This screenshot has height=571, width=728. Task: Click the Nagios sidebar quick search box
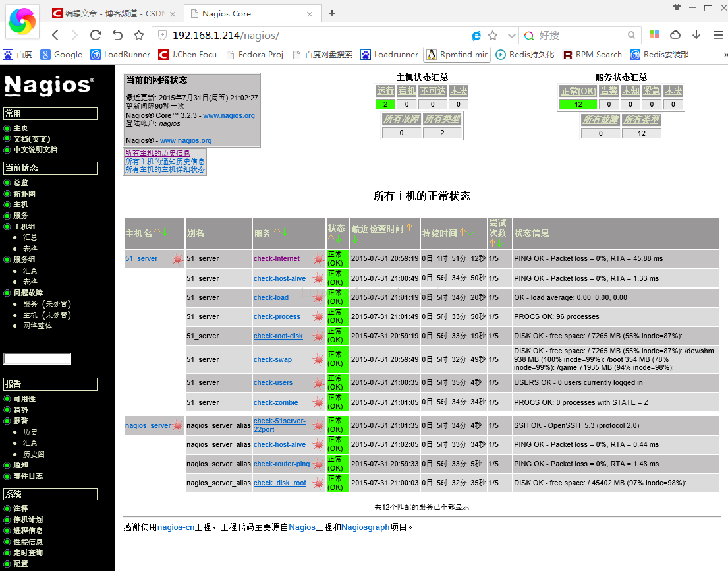[x=37, y=359]
